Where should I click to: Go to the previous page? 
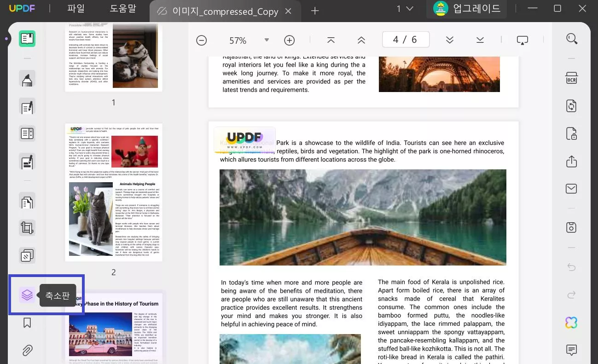tap(361, 40)
